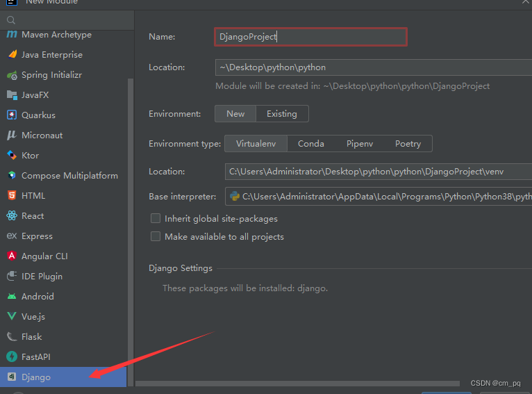Select Vue.js generator entry
The width and height of the screenshot is (532, 394).
click(63, 316)
